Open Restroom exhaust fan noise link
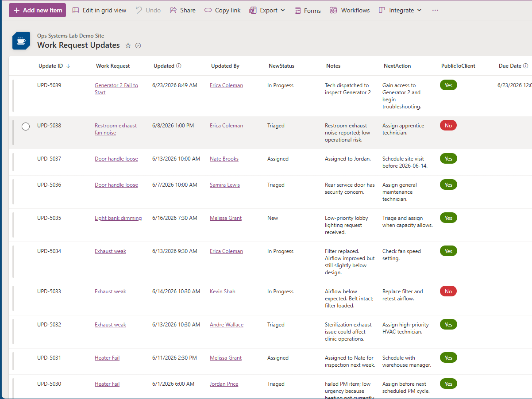The image size is (532, 399). coord(116,129)
